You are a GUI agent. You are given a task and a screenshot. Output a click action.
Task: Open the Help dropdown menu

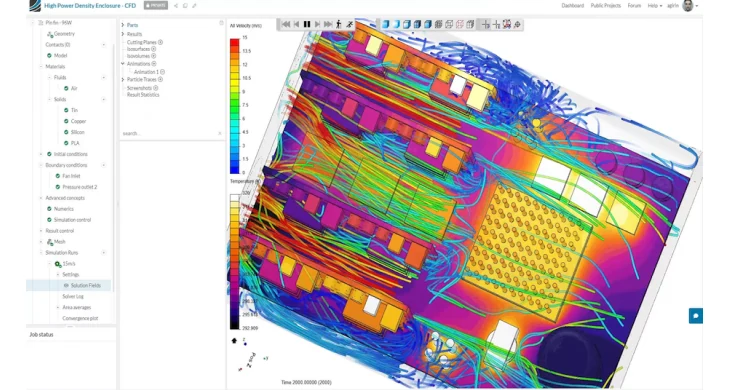655,6
